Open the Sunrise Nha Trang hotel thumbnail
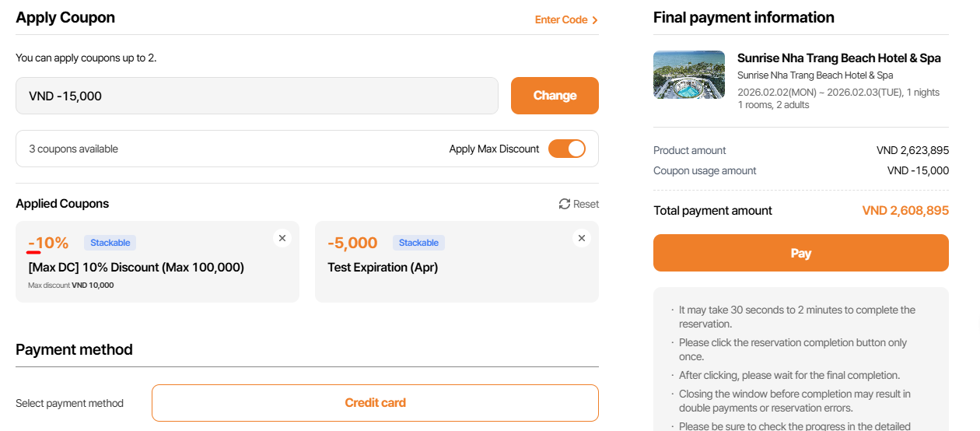This screenshot has height=431, width=980. (689, 75)
